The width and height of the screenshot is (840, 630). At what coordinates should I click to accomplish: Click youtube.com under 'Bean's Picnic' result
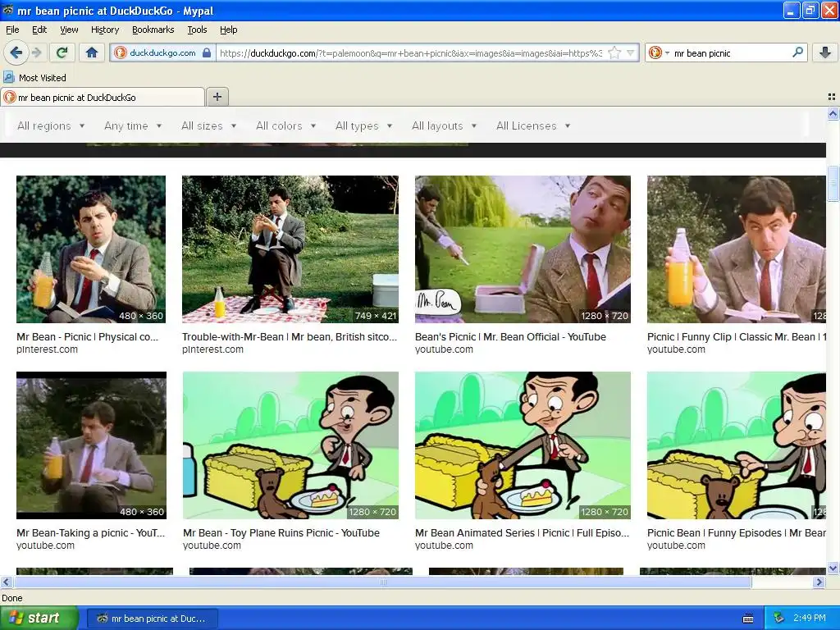(x=444, y=349)
